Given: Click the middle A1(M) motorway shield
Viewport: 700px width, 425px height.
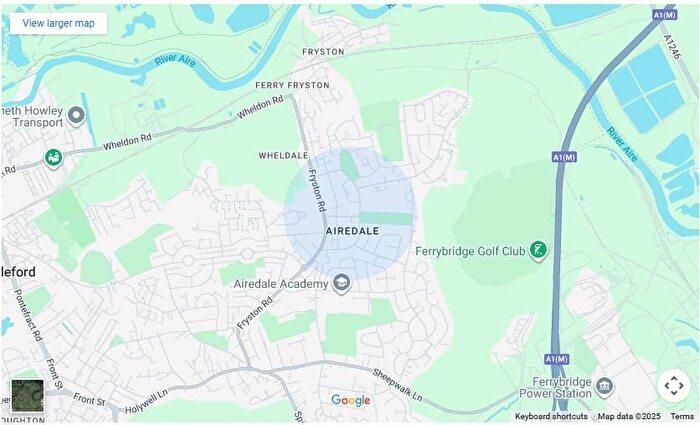Looking at the screenshot, I should [x=564, y=157].
